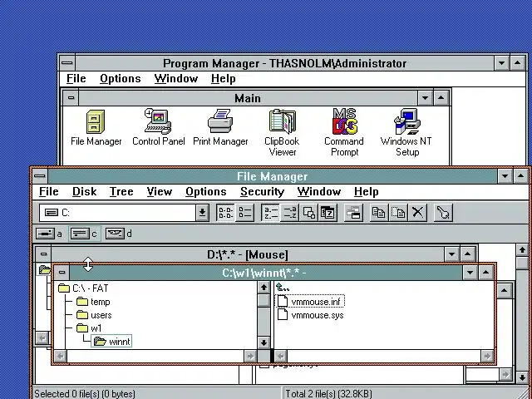Viewport: 532px width, 399px height.
Task: Sort files by date using the toolbar
Action: (x=328, y=213)
